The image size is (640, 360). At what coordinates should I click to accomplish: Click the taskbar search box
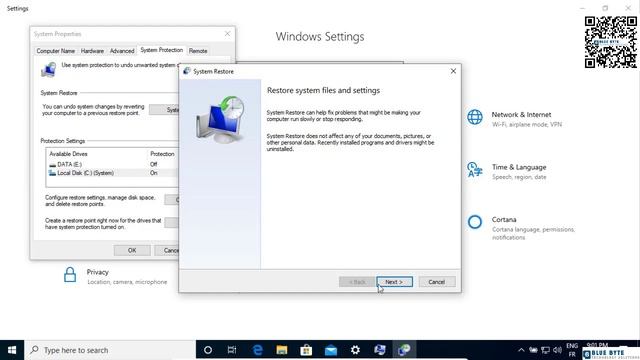pyautogui.click(x=110, y=350)
